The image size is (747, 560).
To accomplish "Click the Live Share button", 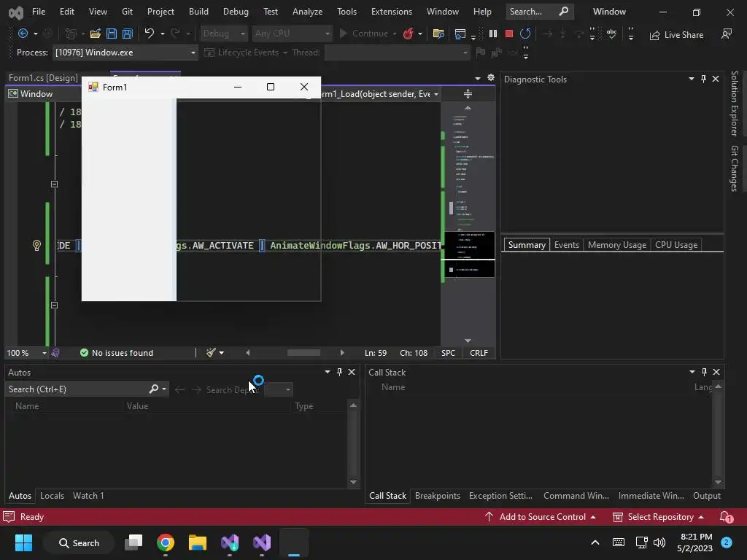I will click(676, 35).
